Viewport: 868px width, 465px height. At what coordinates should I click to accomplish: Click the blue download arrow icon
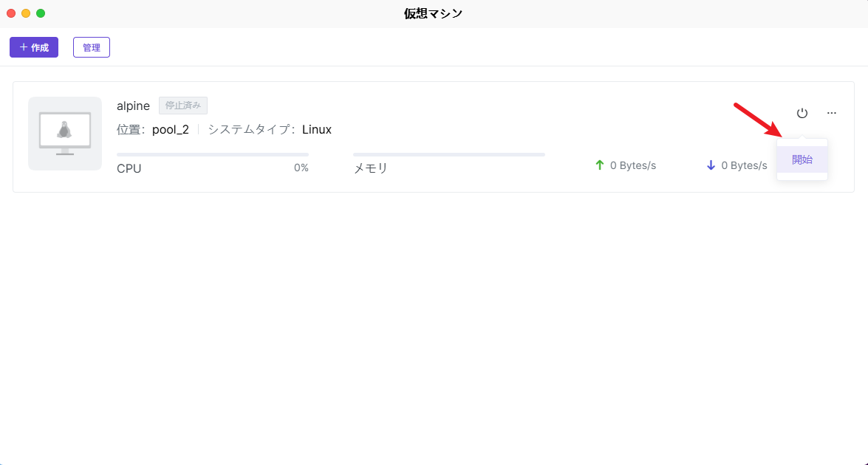click(x=711, y=165)
